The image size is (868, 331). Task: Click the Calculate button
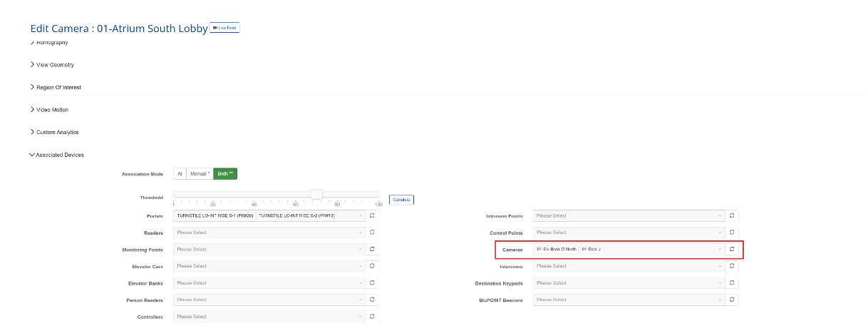pos(401,200)
